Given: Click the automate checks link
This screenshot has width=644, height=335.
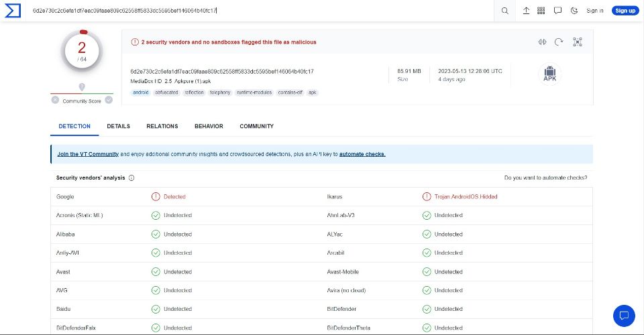Looking at the screenshot, I should pyautogui.click(x=362, y=154).
